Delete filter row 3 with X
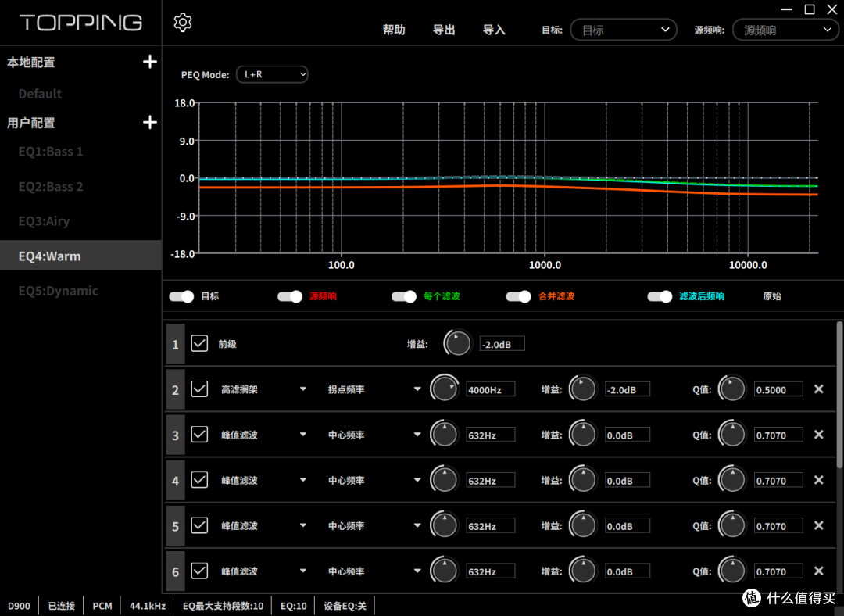The height and width of the screenshot is (616, 844). 819,434
